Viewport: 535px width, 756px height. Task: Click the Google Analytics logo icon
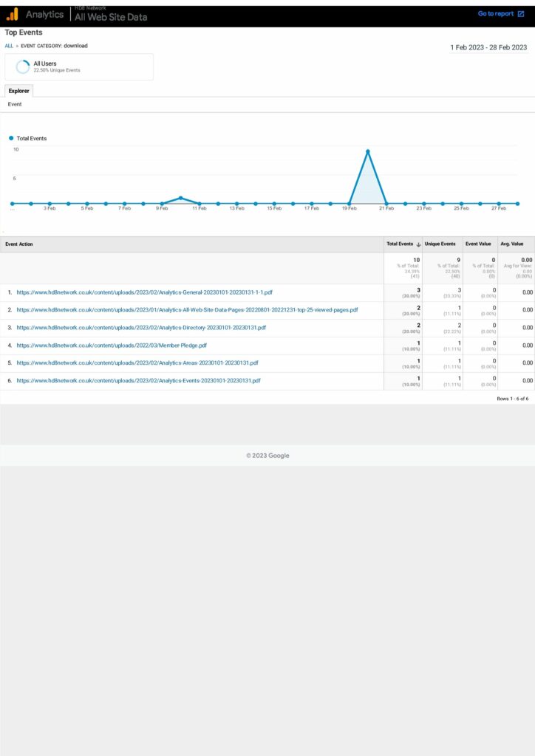click(x=13, y=14)
